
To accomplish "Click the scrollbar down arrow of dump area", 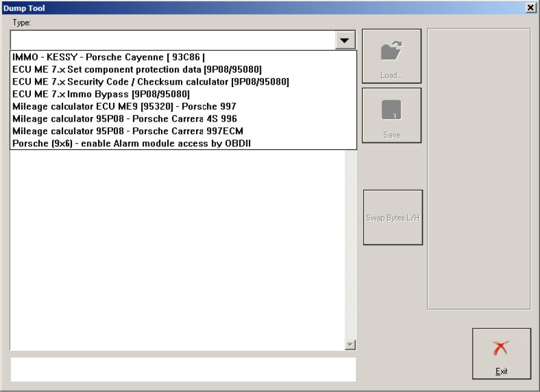I will 350,344.
